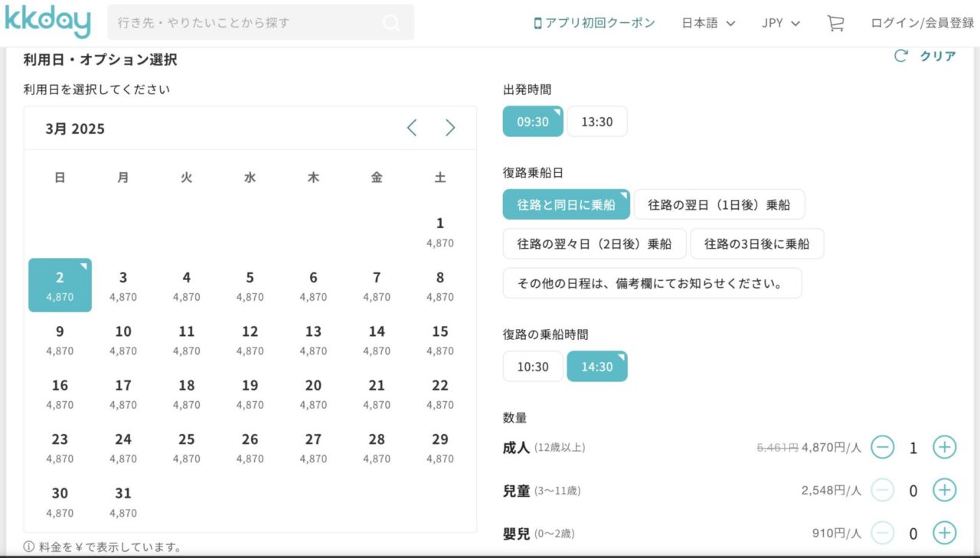Image resolution: width=980 pixels, height=558 pixels.
Task: Click adult price 4,870円/人
Action: click(831, 448)
